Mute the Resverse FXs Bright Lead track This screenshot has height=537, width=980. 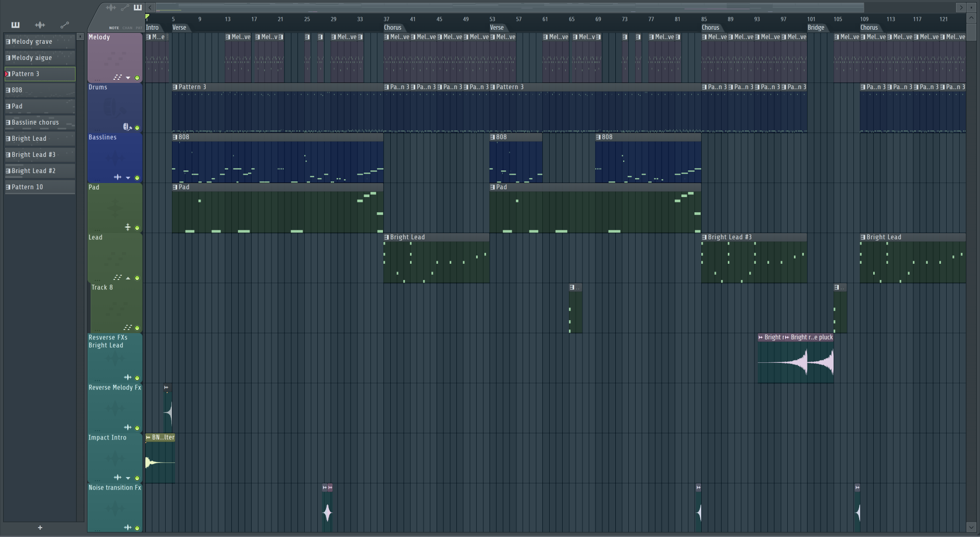137,378
